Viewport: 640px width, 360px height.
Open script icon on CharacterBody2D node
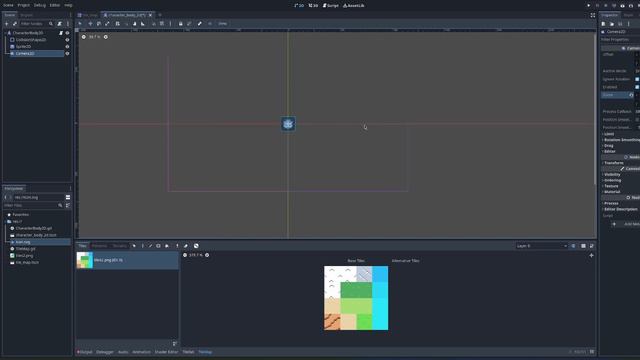click(61, 33)
